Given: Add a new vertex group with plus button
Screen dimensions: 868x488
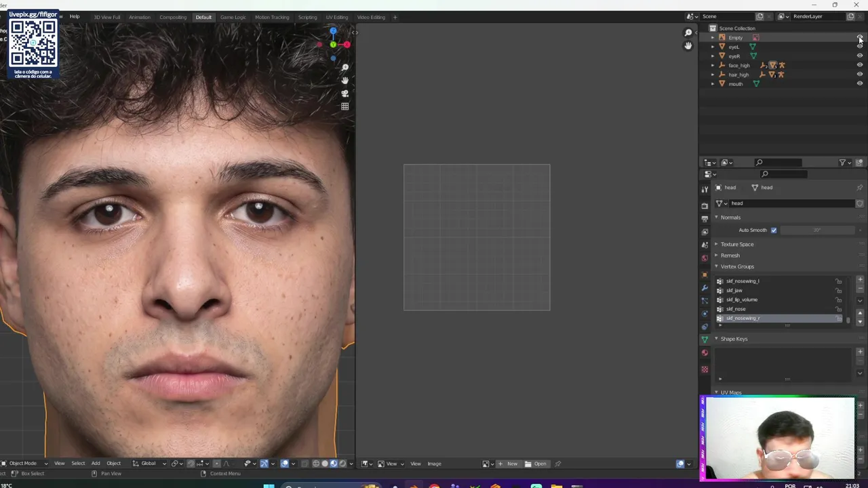Looking at the screenshot, I should point(860,280).
